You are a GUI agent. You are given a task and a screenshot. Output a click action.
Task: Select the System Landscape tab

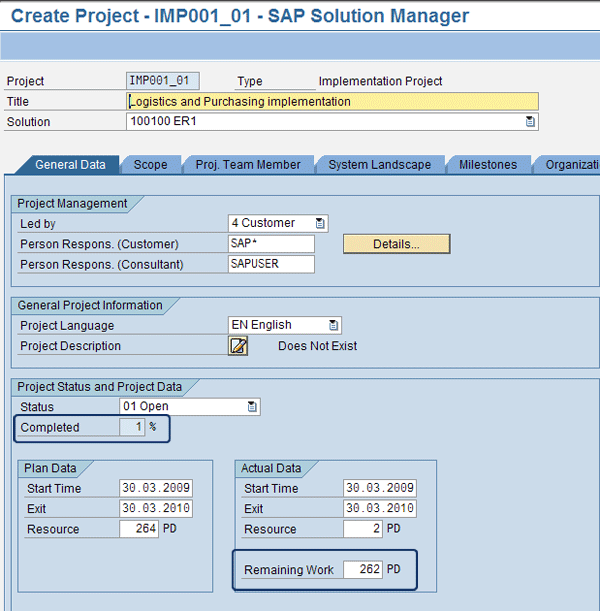pyautogui.click(x=379, y=165)
